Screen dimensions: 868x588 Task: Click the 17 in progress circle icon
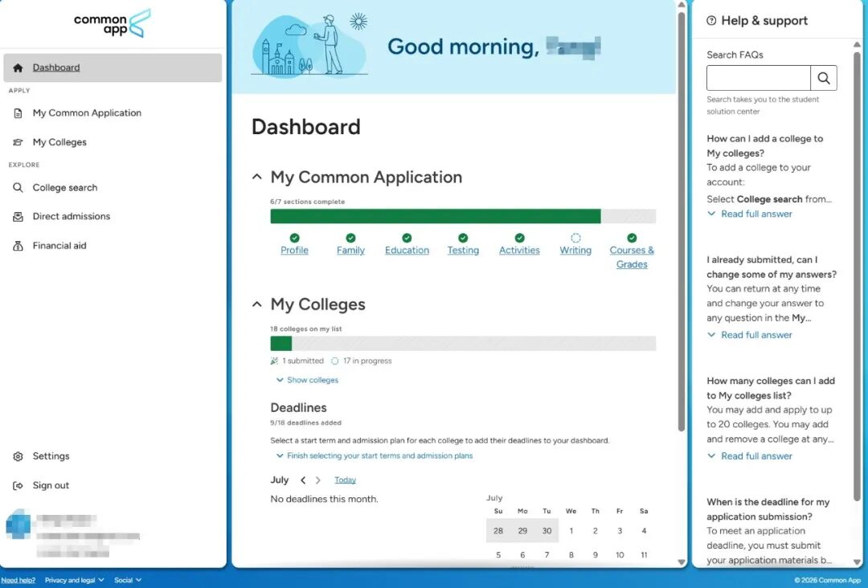pyautogui.click(x=335, y=361)
